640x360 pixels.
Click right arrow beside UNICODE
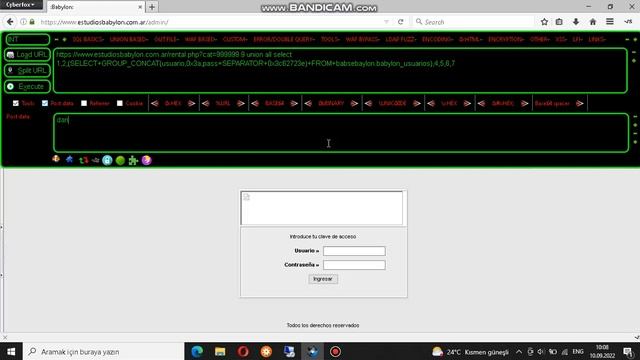click(x=417, y=104)
